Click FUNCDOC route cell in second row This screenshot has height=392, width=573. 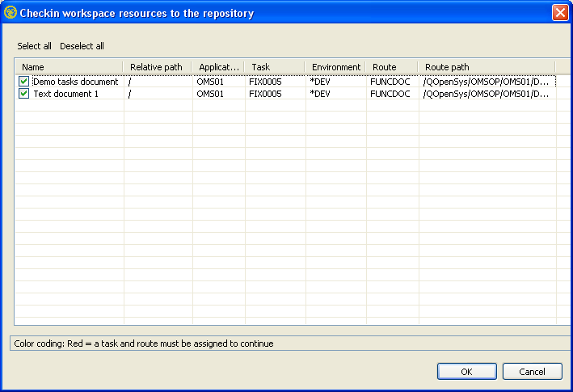[390, 94]
